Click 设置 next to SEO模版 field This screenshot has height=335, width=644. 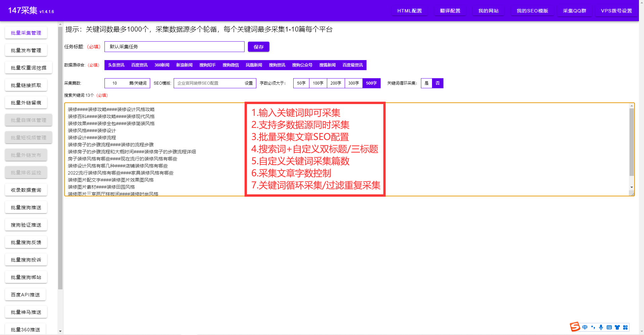point(249,83)
